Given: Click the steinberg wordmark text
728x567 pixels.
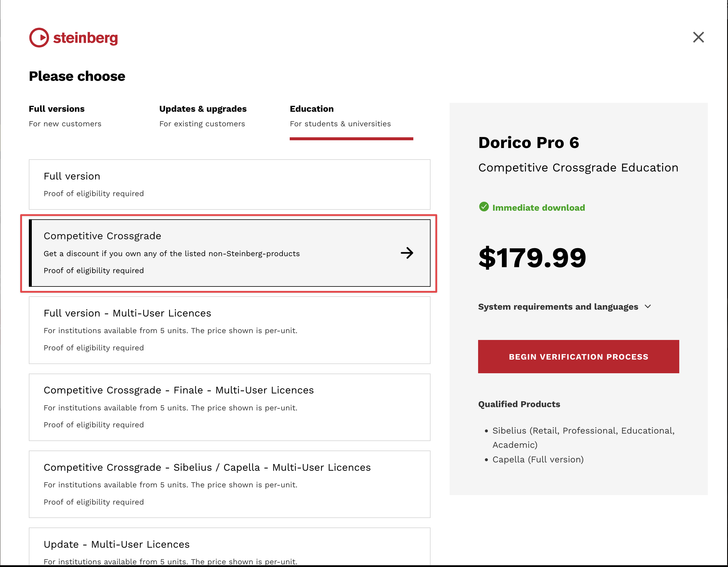Looking at the screenshot, I should coord(85,38).
